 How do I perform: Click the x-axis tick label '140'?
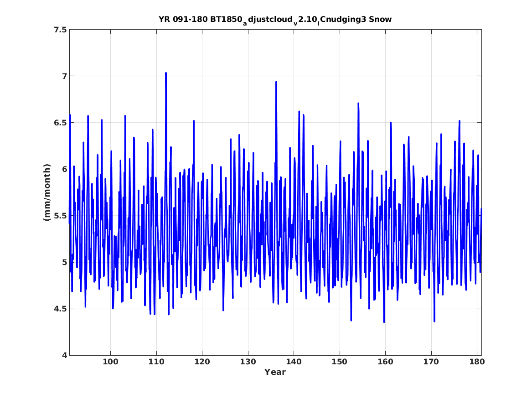pos(294,362)
